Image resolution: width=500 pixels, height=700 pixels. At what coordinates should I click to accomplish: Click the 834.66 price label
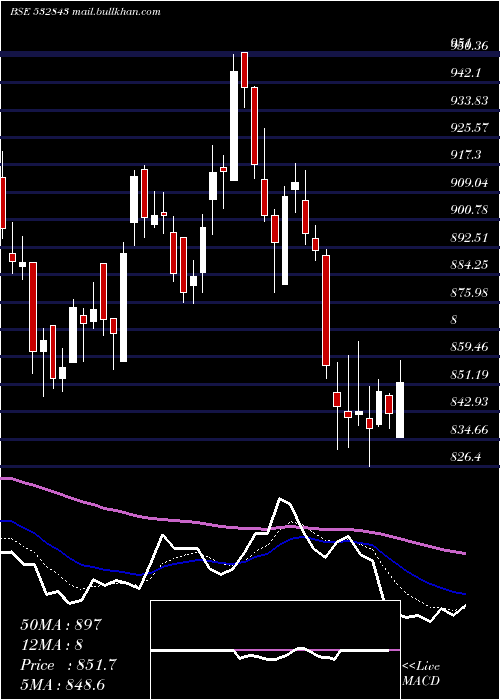click(x=469, y=429)
